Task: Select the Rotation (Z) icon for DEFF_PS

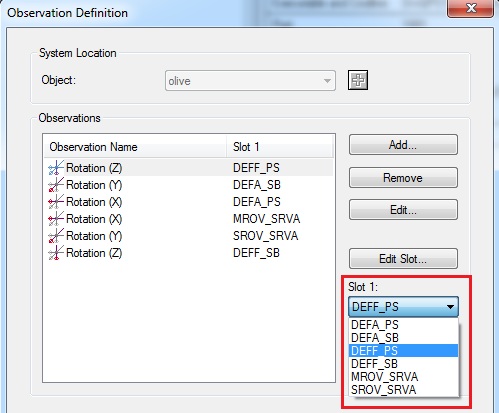Action: coord(56,168)
